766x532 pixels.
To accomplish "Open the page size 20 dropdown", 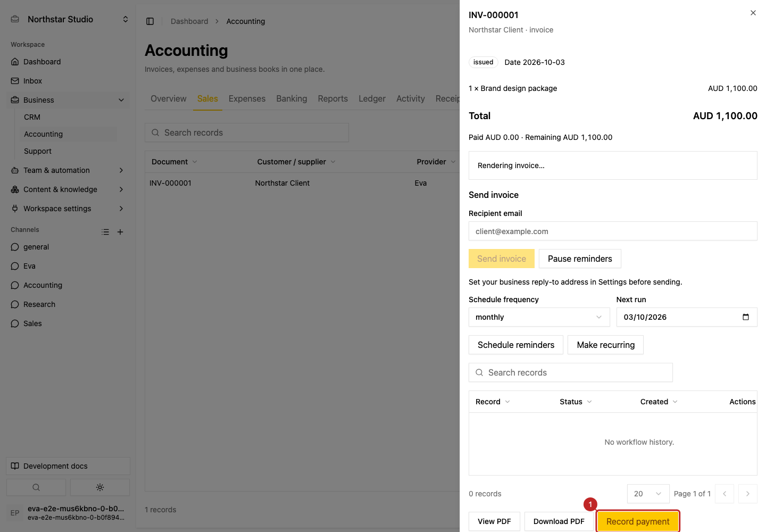I will tap(648, 494).
